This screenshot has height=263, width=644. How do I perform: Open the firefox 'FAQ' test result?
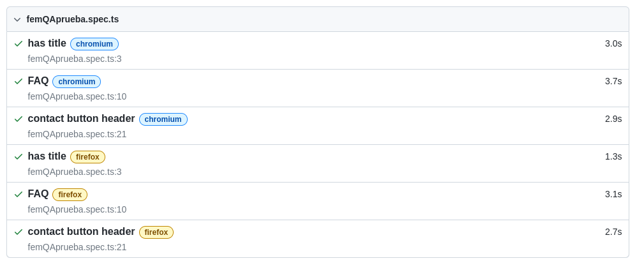[x=38, y=194]
